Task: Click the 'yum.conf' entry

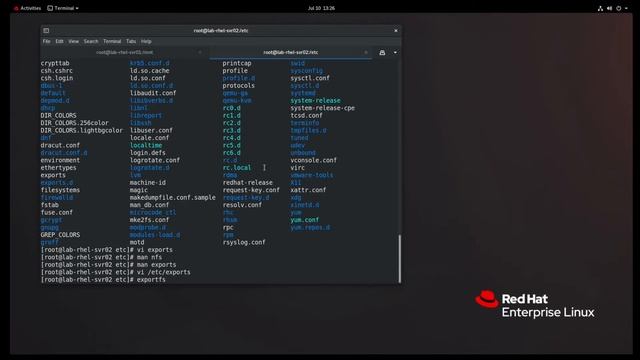Action: coord(305,220)
